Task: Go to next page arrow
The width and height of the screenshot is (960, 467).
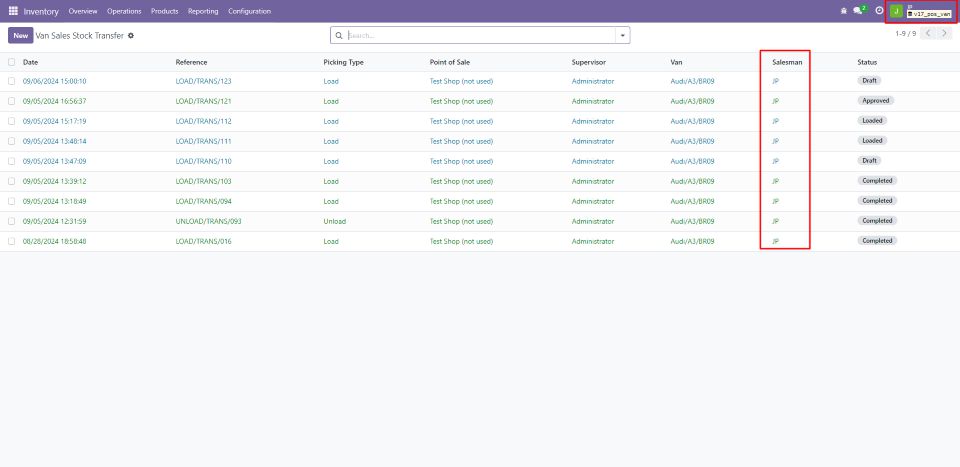Action: pos(945,34)
